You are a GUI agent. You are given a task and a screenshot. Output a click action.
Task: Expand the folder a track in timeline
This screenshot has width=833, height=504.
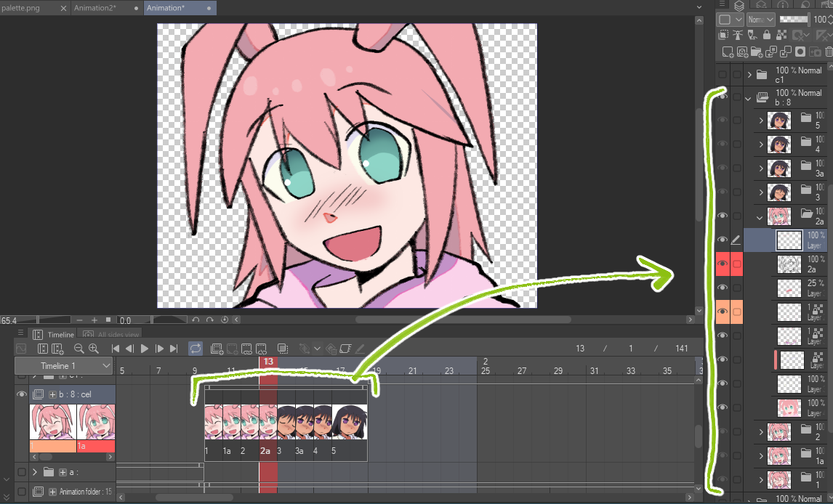click(34, 472)
